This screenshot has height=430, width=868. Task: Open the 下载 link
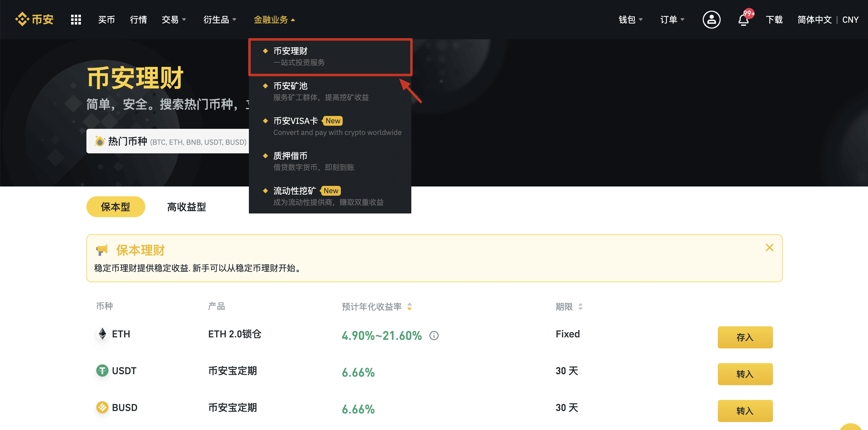[774, 20]
